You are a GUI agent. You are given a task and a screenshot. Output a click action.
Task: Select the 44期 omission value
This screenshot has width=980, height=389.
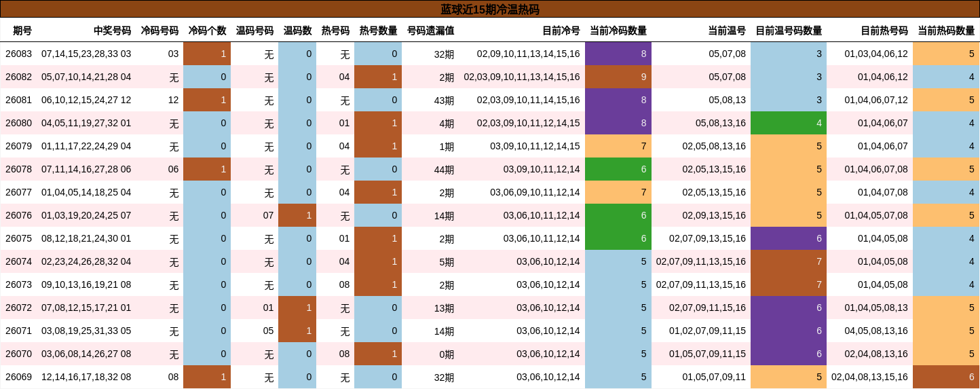[445, 169]
